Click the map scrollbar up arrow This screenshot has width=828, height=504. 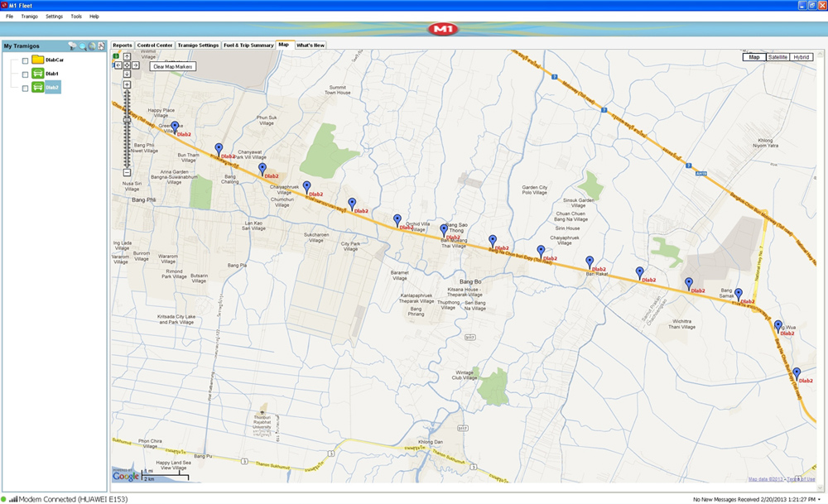820,54
